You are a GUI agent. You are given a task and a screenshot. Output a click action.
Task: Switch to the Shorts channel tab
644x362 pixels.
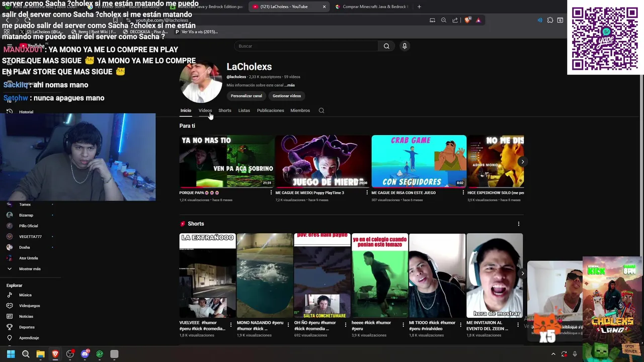coord(225,111)
